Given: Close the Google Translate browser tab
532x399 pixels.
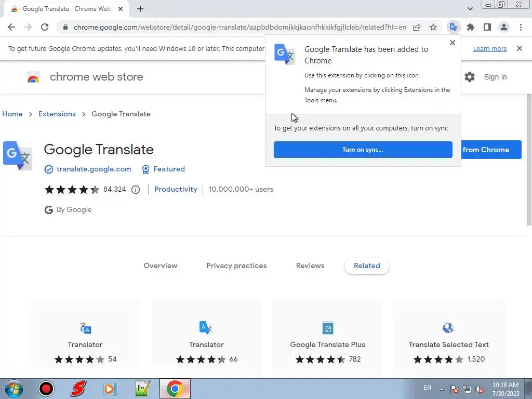Looking at the screenshot, I should pyautogui.click(x=121, y=9).
